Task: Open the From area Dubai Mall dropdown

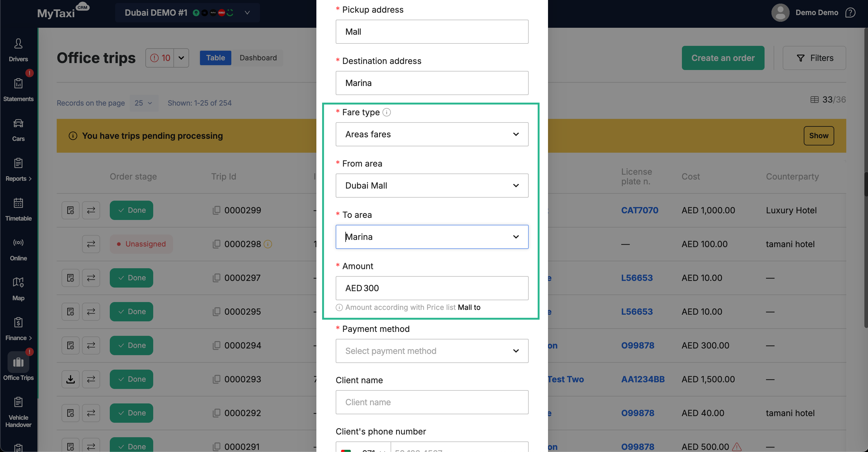Action: (x=432, y=185)
